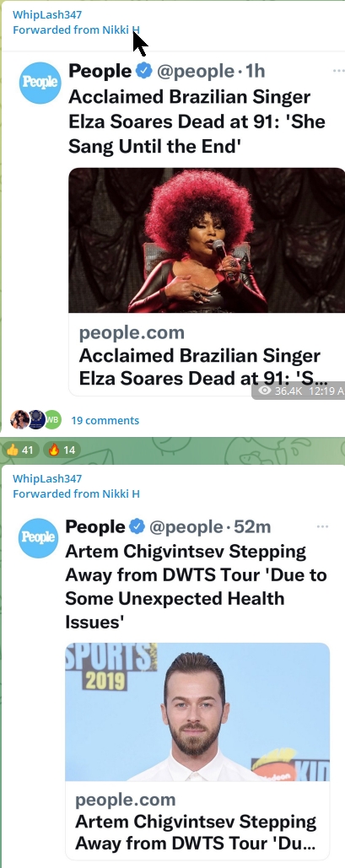Open three-dot menu on Artem Chigvintsev tweet

(322, 526)
